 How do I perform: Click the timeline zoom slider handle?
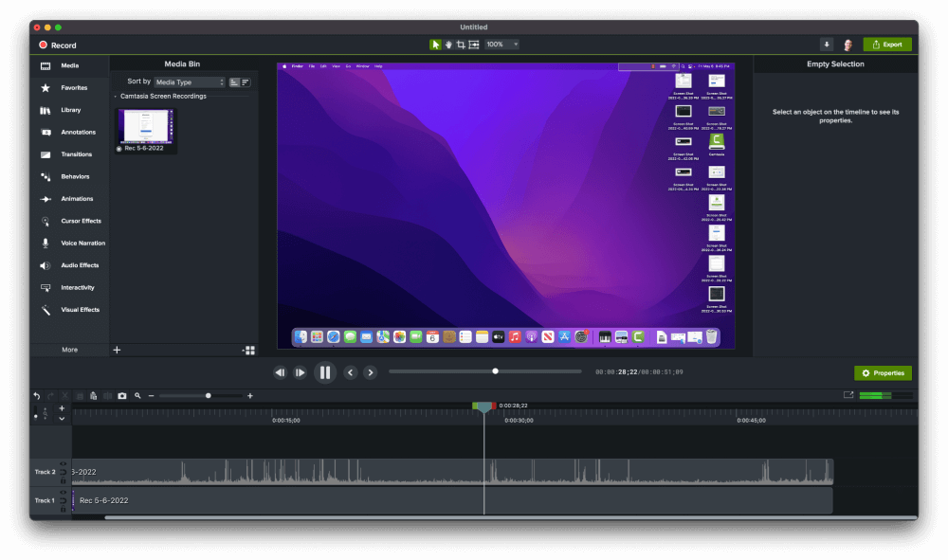(209, 396)
